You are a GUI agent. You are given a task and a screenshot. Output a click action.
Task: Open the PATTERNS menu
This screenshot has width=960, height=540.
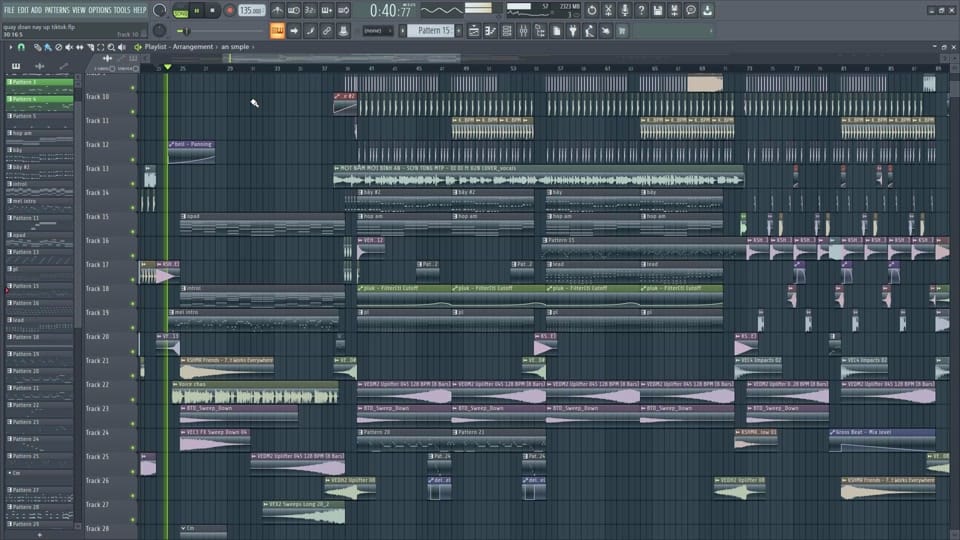57,10
